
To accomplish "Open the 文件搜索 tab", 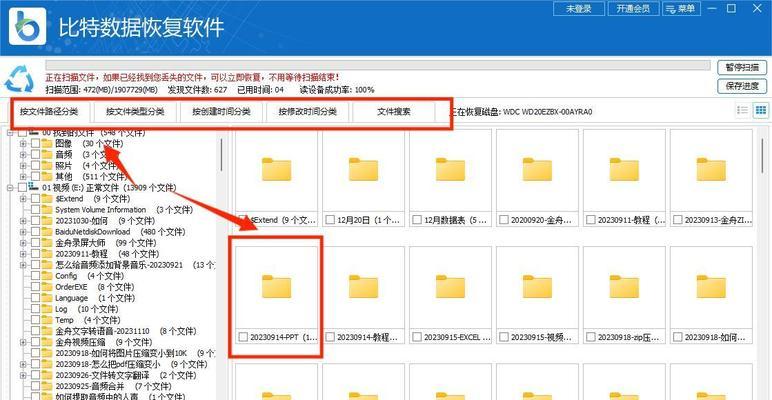I will point(393,112).
